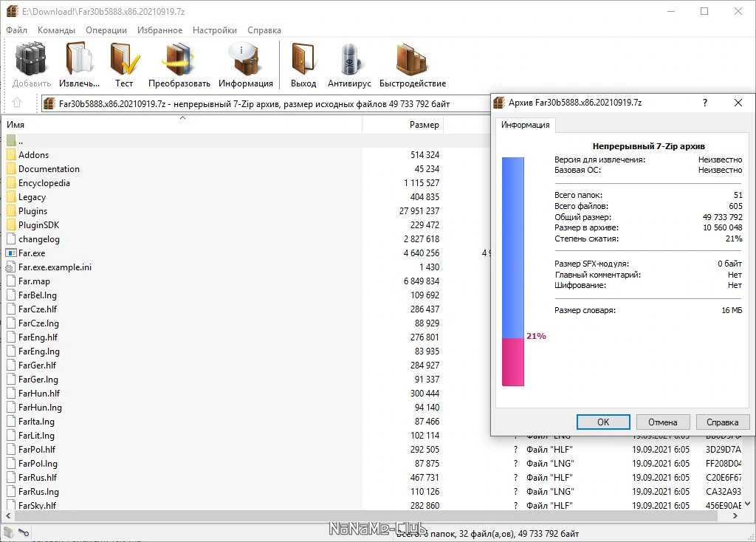Image resolution: width=756 pixels, height=542 pixels.
Task: Click the Far.map file icon
Action: pyautogui.click(x=12, y=281)
